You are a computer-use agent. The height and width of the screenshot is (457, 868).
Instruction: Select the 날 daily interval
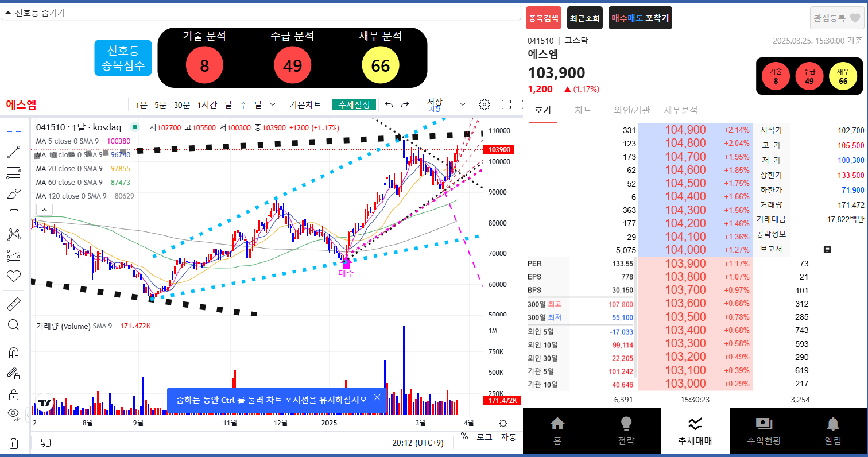228,105
